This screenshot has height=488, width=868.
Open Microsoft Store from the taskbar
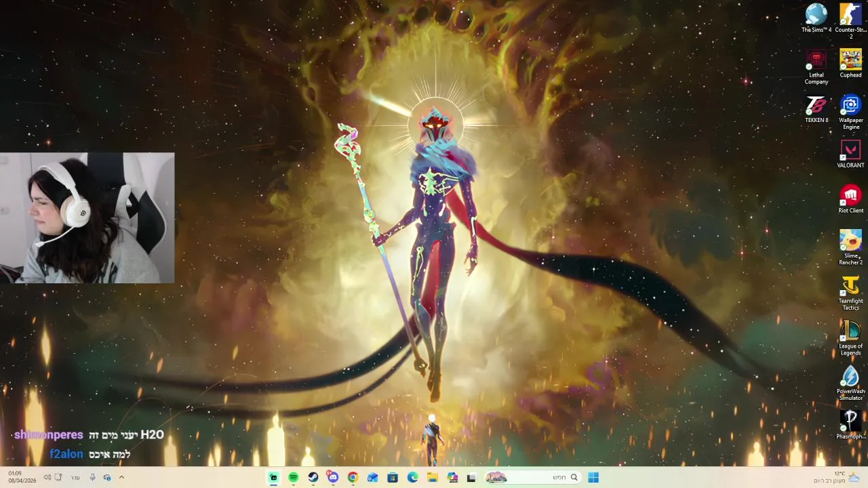tap(392, 477)
